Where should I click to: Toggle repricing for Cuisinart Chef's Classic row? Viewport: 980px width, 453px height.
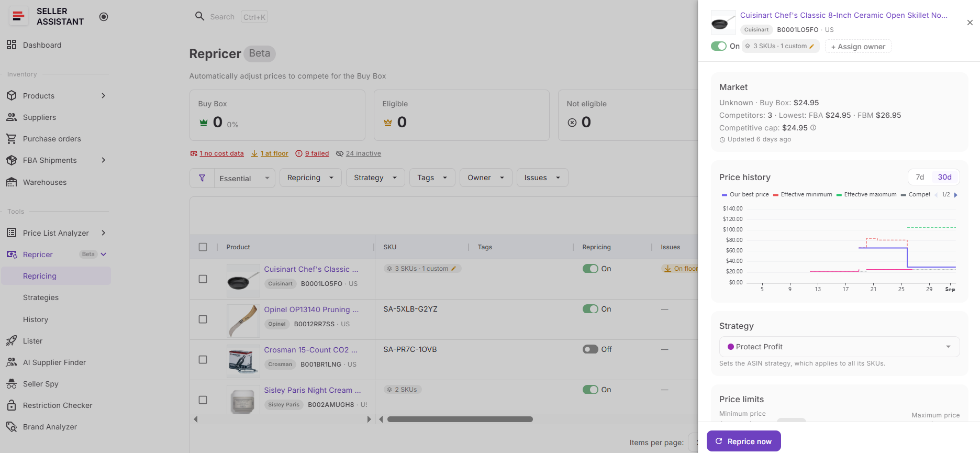pyautogui.click(x=591, y=269)
